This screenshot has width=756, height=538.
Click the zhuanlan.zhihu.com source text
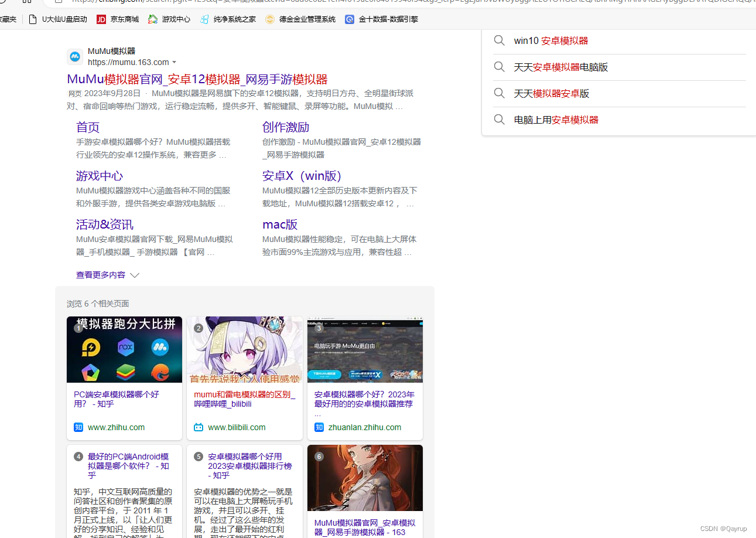click(x=365, y=427)
